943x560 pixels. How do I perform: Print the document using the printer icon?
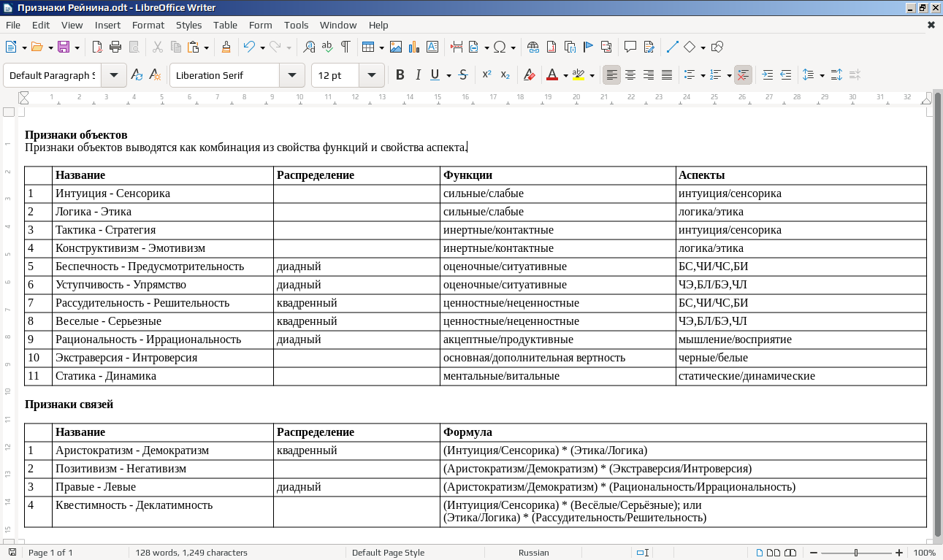tap(115, 47)
